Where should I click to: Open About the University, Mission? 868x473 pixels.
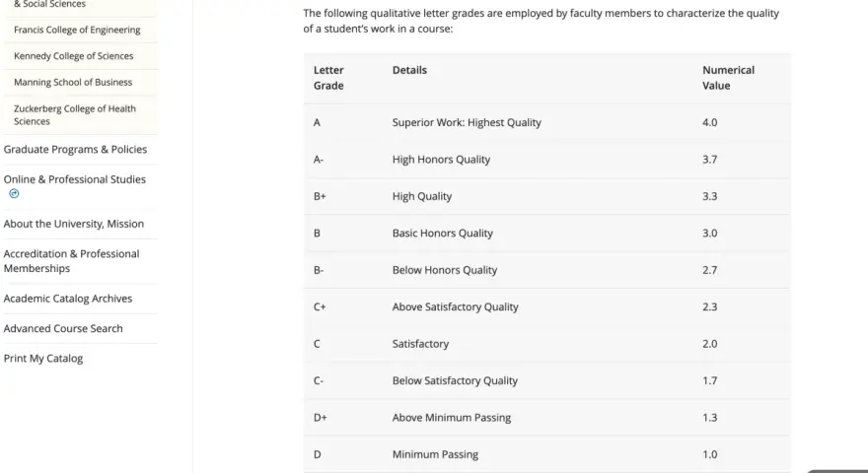[74, 224]
